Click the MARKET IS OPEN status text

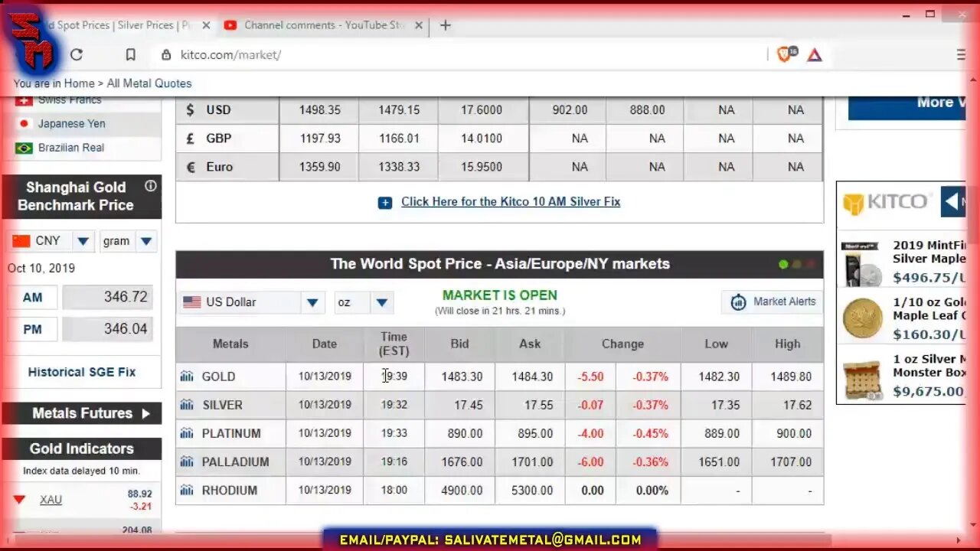coord(500,295)
